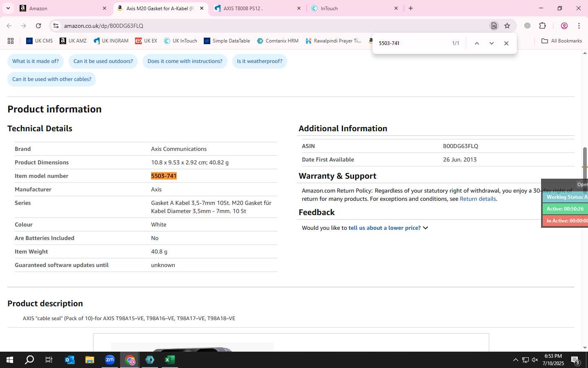The image size is (588, 368).
Task: Reload the page with refresh icon
Action: (38, 26)
